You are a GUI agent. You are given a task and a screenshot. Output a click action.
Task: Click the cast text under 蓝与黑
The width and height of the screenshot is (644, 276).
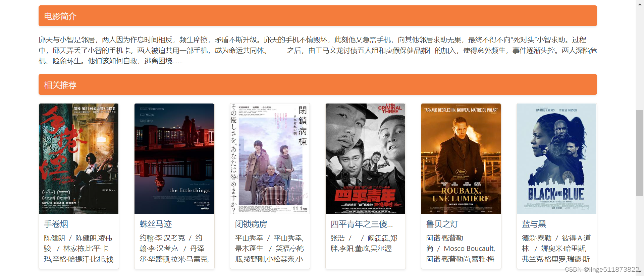pyautogui.click(x=556, y=249)
